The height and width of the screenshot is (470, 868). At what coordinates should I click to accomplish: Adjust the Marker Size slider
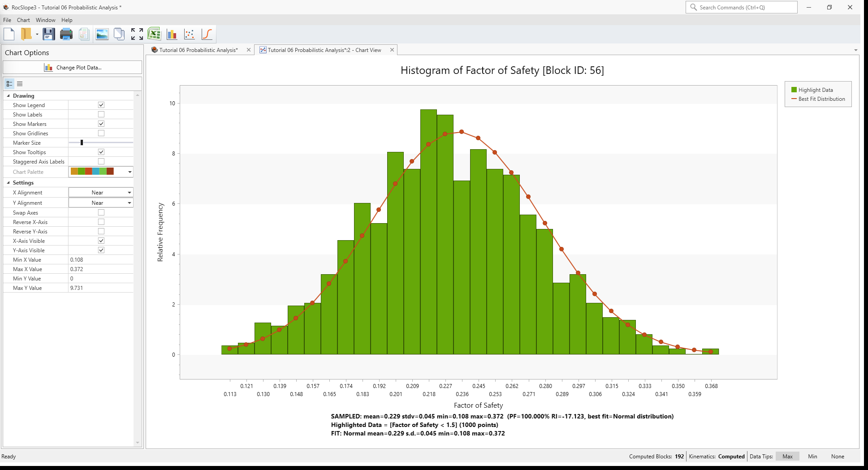(x=82, y=142)
